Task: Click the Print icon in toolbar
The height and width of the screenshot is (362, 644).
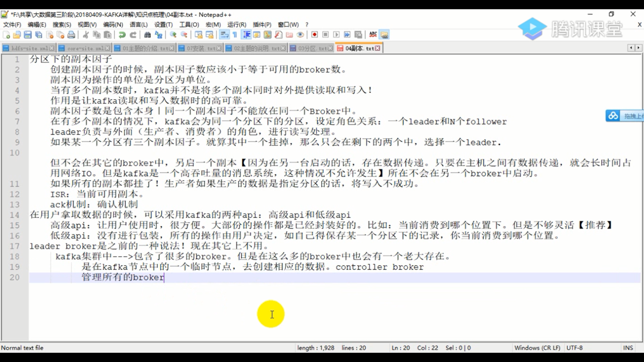Action: 71,35
